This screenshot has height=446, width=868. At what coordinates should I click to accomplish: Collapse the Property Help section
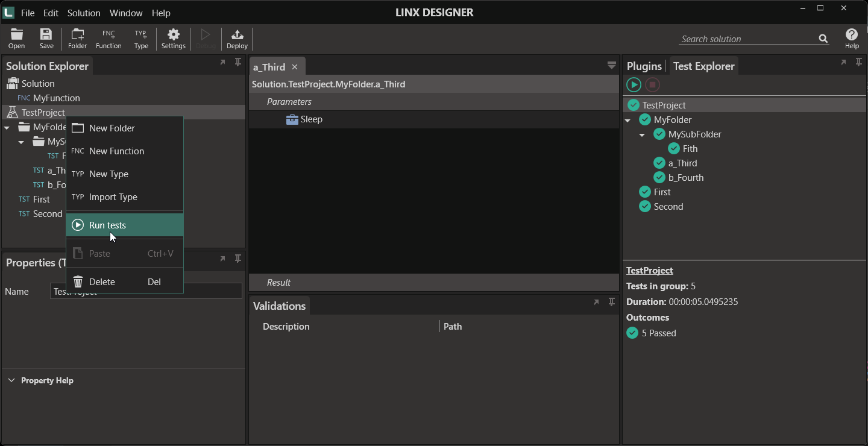click(x=11, y=380)
